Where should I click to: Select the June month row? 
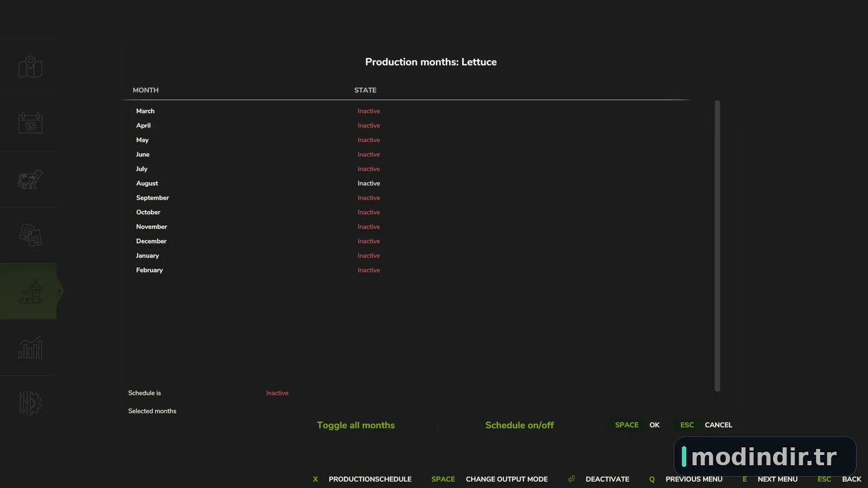pyautogui.click(x=406, y=155)
